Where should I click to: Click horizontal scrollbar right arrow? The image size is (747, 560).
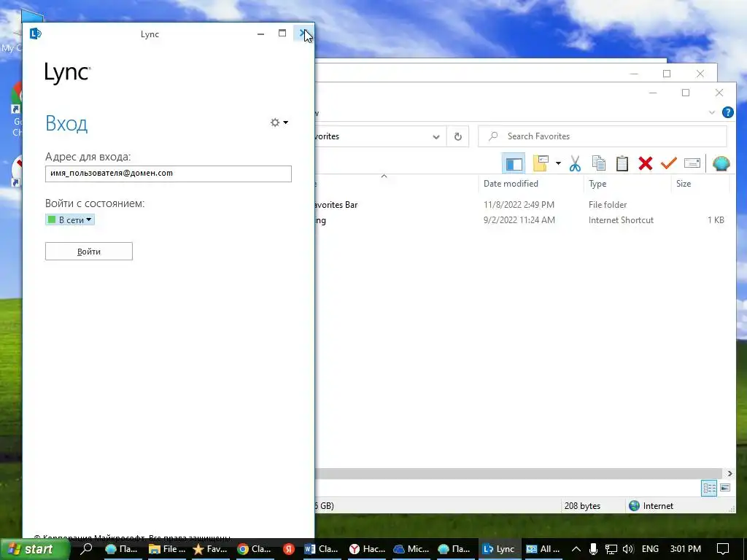click(x=729, y=473)
